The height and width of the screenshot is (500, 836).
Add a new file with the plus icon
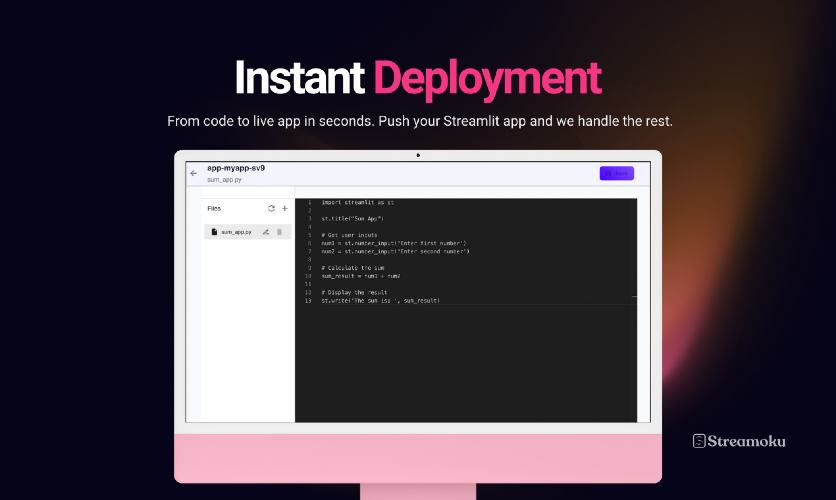coord(285,208)
